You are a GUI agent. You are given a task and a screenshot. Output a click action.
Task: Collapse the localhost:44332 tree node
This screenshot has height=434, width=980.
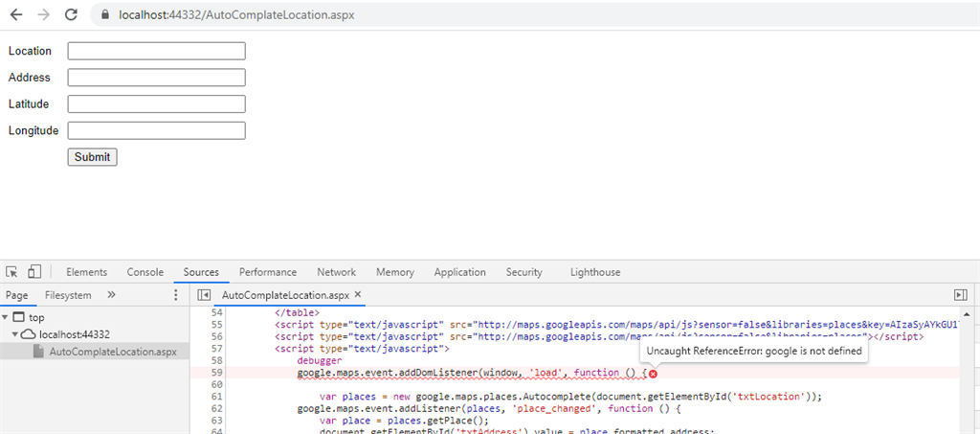click(x=15, y=334)
